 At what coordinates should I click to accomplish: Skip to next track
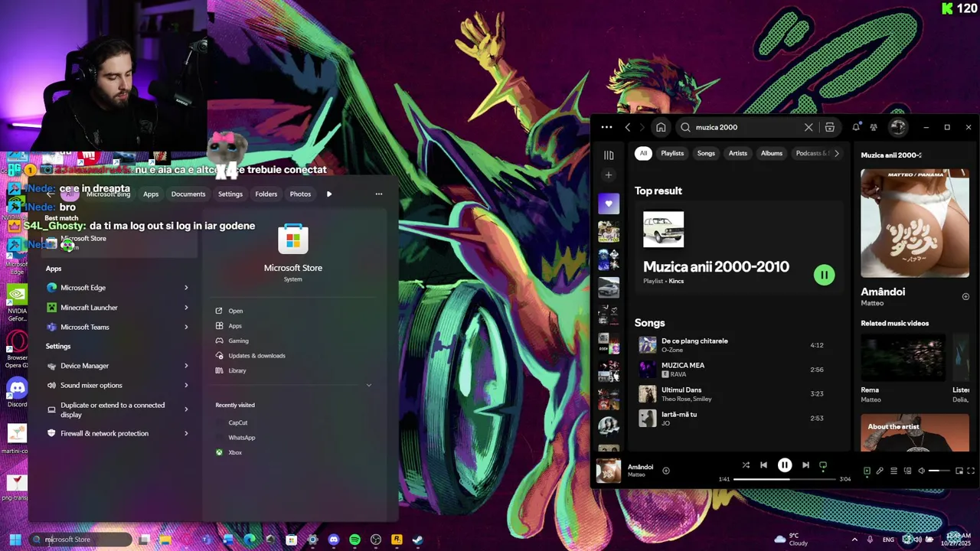[x=805, y=465]
